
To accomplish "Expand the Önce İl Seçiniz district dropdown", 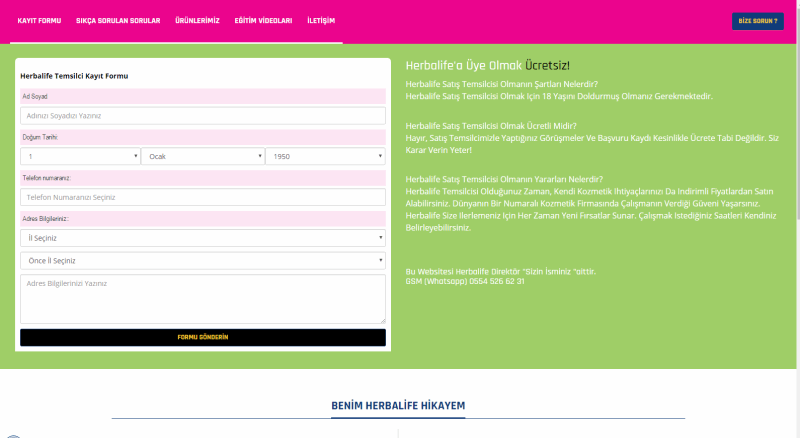I will pyautogui.click(x=203, y=261).
